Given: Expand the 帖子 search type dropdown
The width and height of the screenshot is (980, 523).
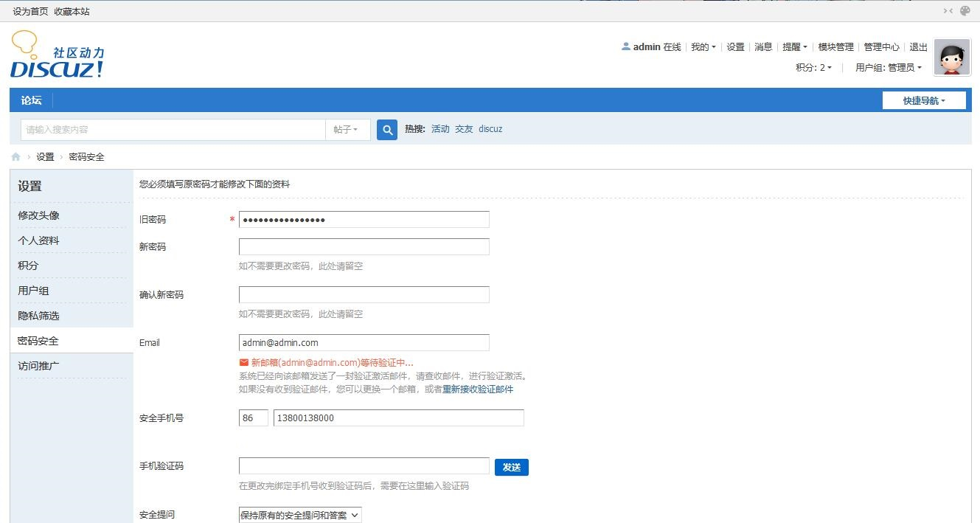Looking at the screenshot, I should (347, 130).
